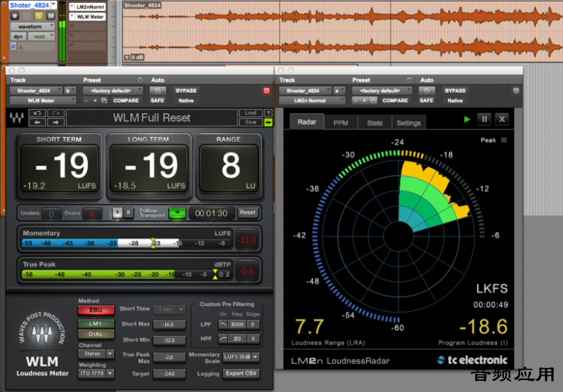Screen dimensions: 563x392
Task: Toggle BYPASS on the LM2n plugin
Action: [455, 91]
